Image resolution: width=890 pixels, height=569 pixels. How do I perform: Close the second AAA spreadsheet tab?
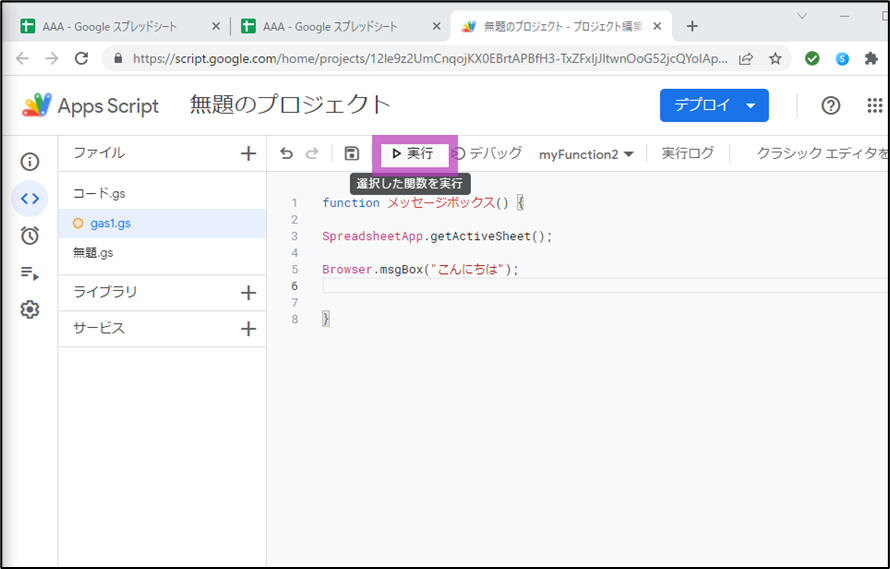[x=436, y=27]
